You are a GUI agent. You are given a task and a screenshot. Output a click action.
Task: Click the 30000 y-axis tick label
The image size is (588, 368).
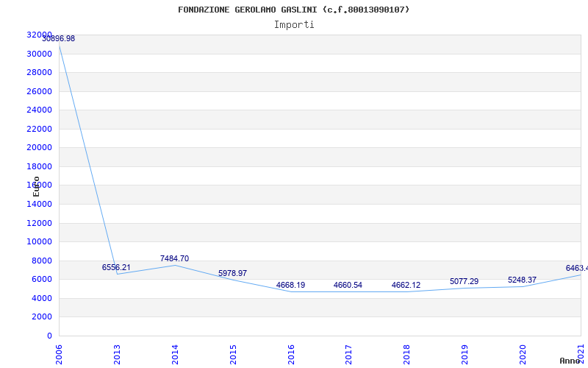[x=40, y=54]
